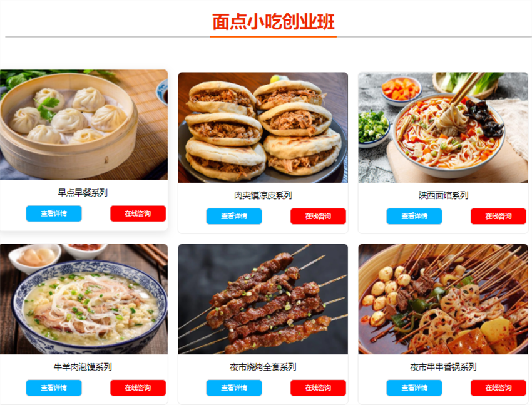Start online consult for 肉夹馍凉皮系列
Screen dimensions: 532x405
coord(318,216)
